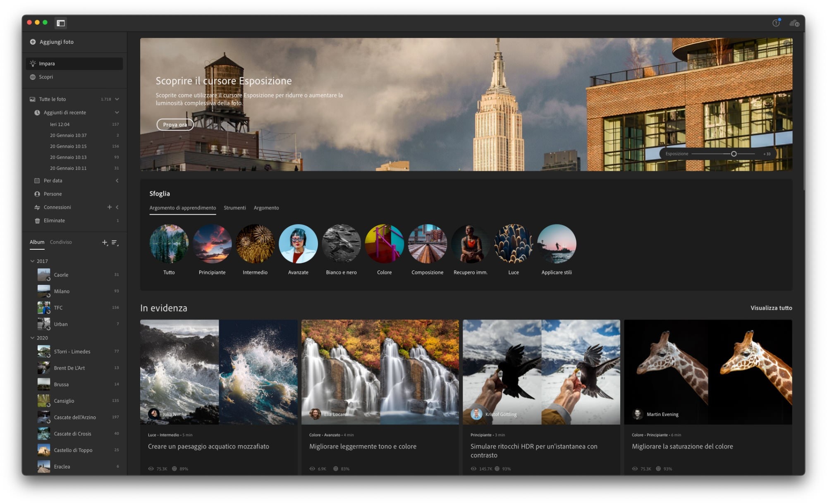Viewport: 827px width, 504px height.
Task: Create new album with plus icon
Action: tap(105, 243)
